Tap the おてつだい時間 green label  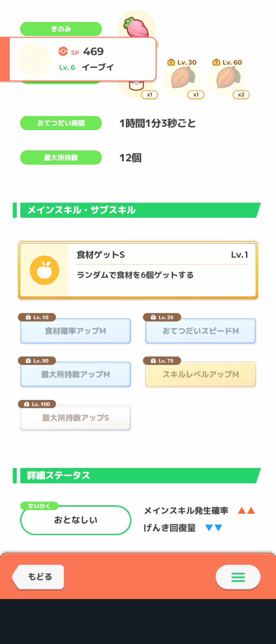(61, 123)
